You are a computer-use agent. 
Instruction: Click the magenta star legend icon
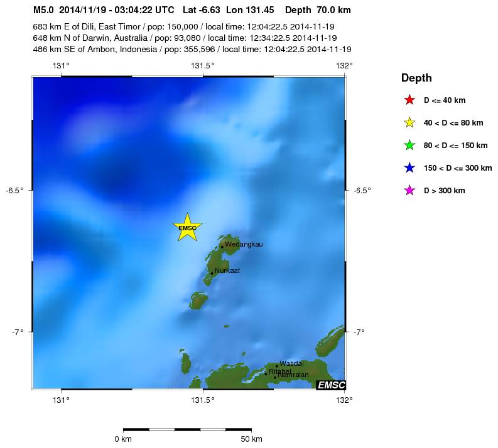click(409, 190)
